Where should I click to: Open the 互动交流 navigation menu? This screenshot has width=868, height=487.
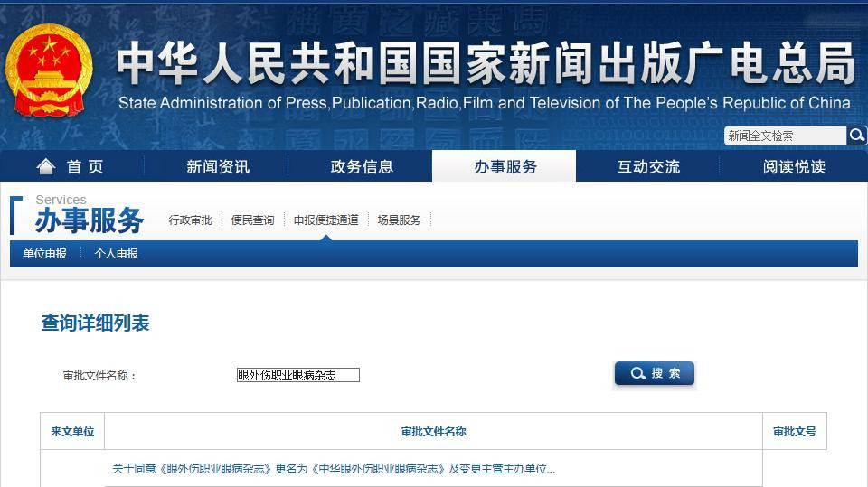[x=648, y=167]
